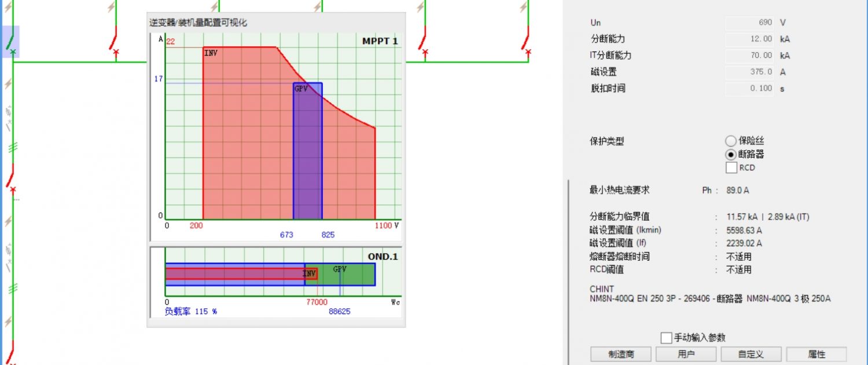Click the 自定义 button

point(751,354)
